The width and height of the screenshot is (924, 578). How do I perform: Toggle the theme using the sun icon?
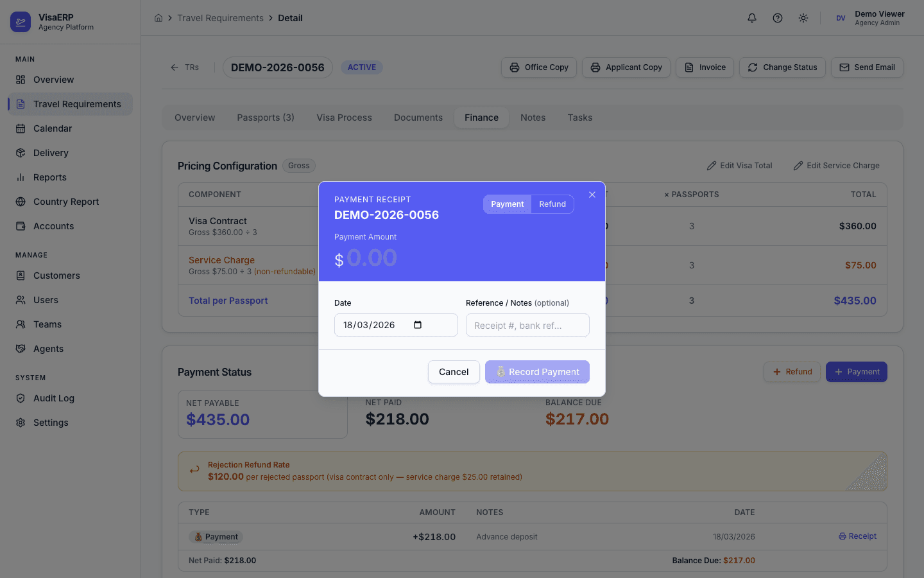tap(803, 18)
